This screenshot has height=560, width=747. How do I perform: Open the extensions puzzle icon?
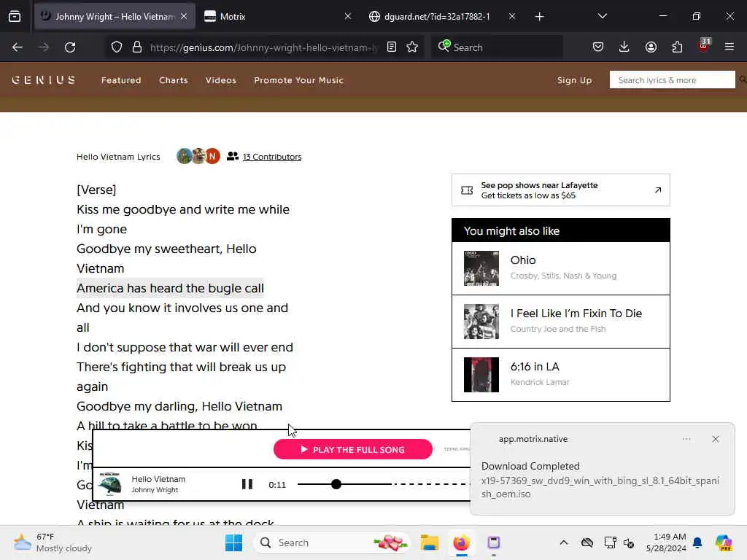coord(677,47)
